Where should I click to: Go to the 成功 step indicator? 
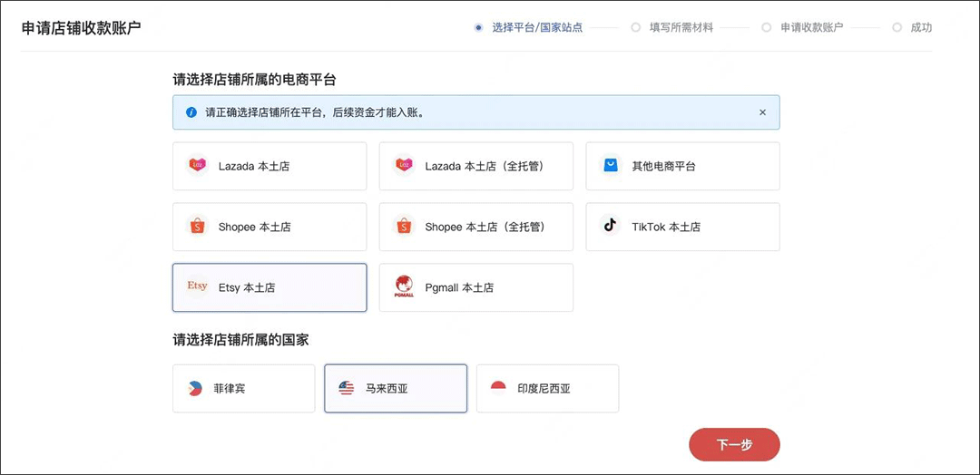[x=913, y=27]
